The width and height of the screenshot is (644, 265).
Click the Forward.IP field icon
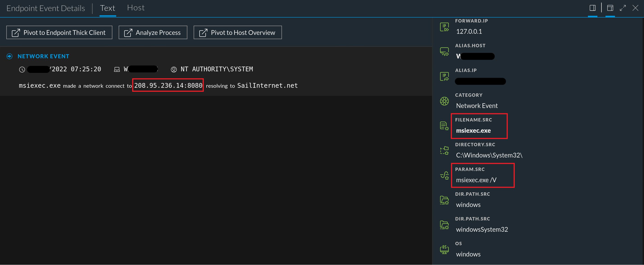(x=444, y=27)
